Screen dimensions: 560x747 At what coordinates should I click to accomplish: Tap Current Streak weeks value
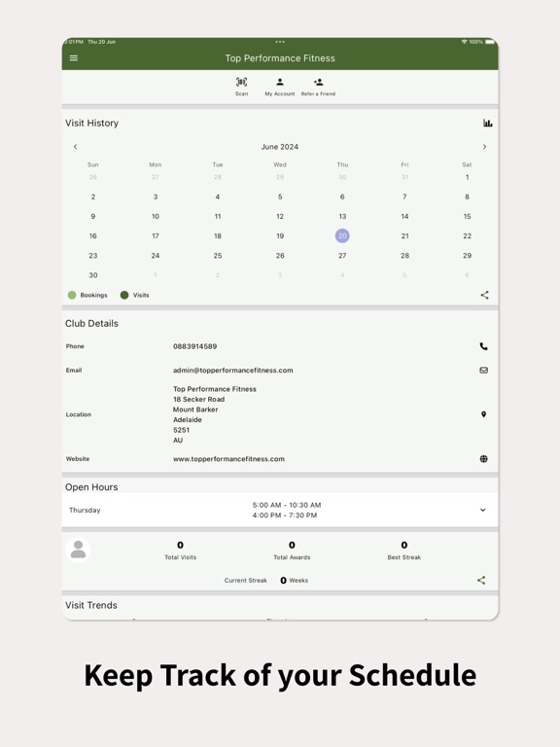point(283,581)
